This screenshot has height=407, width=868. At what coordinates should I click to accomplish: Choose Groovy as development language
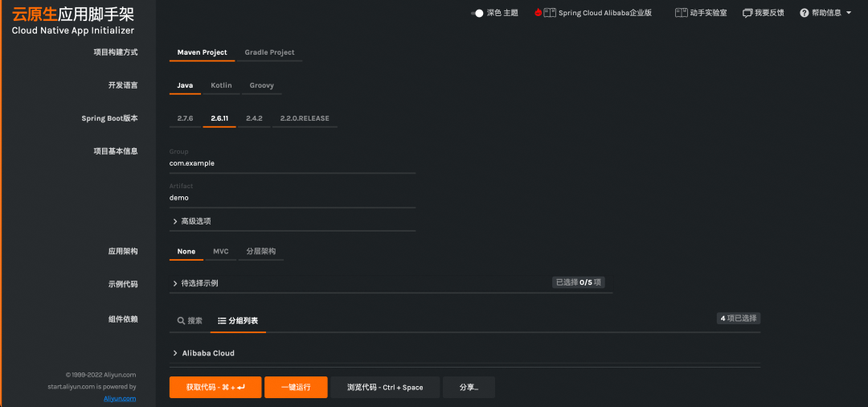[x=262, y=86]
